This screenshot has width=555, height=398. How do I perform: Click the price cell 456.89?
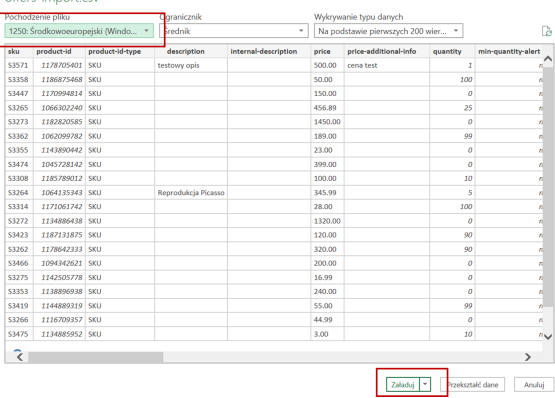tap(327, 108)
